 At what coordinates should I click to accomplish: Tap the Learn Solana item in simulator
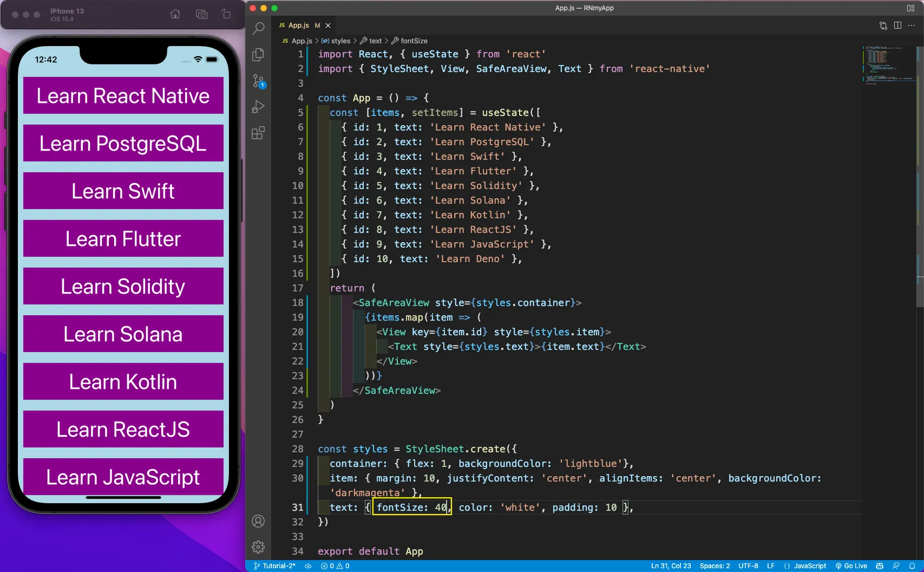coord(123,334)
